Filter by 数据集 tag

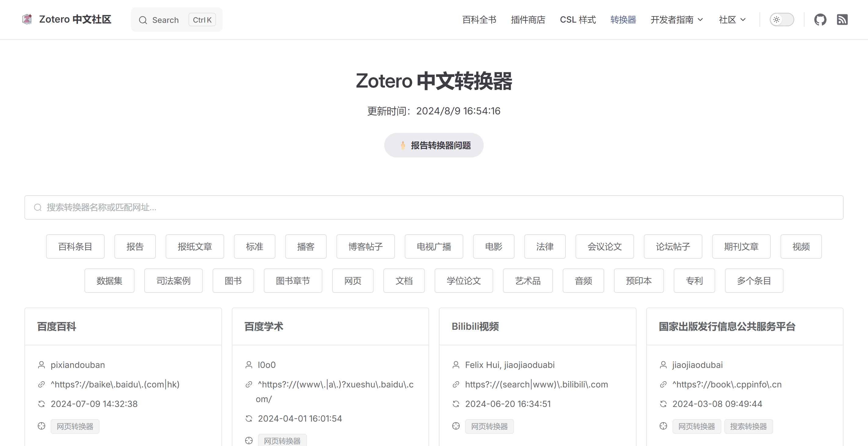pyautogui.click(x=109, y=280)
